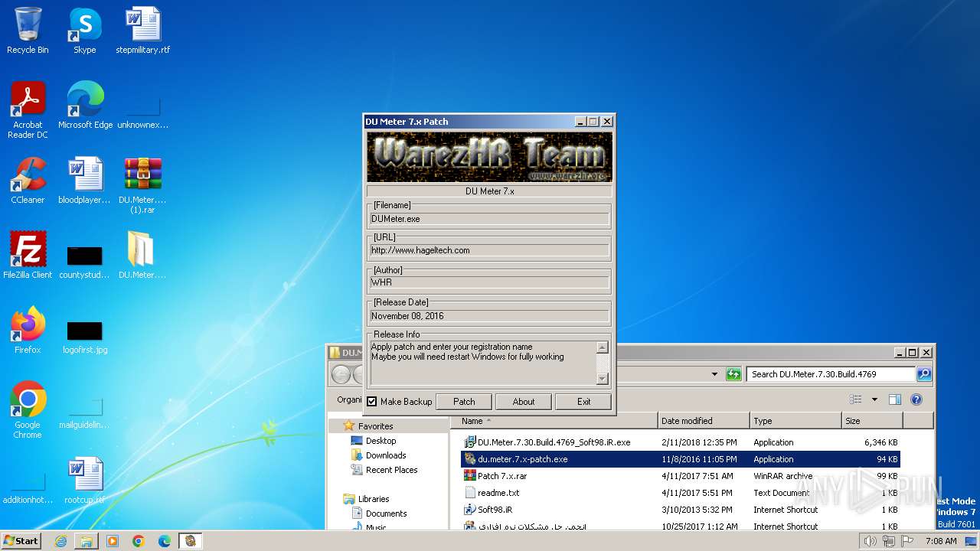Click Edge icon in taskbar
The height and width of the screenshot is (551, 980).
pos(165,541)
